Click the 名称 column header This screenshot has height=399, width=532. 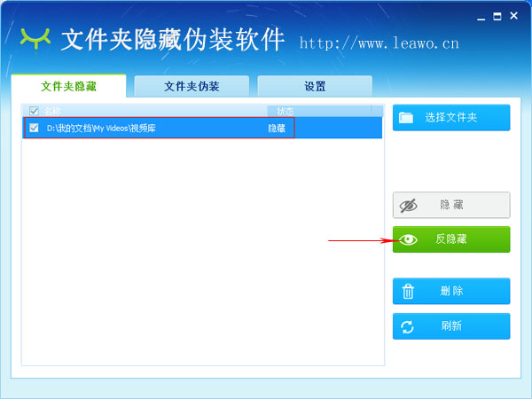tap(52, 111)
